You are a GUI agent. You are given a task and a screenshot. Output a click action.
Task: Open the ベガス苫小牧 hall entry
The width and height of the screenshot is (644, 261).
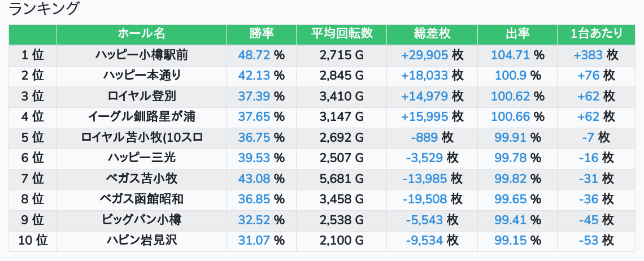141,179
